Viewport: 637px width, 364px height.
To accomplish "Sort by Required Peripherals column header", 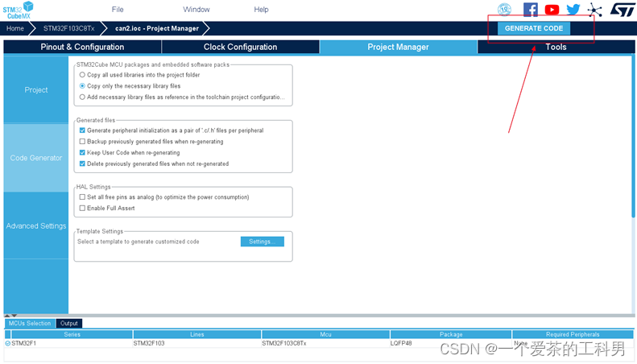I will click(x=573, y=334).
